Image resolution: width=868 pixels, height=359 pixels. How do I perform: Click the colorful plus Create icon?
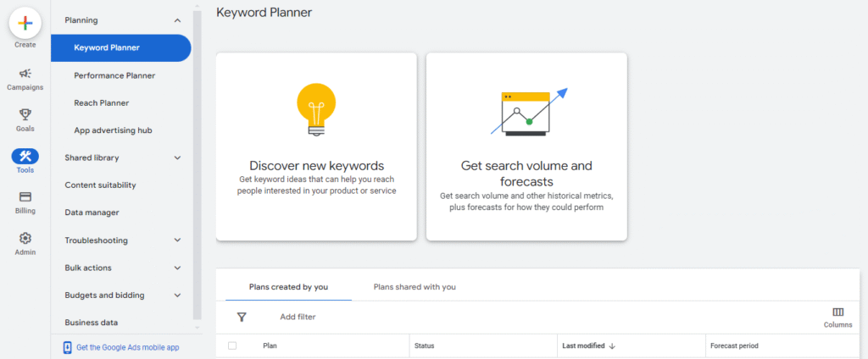click(25, 23)
